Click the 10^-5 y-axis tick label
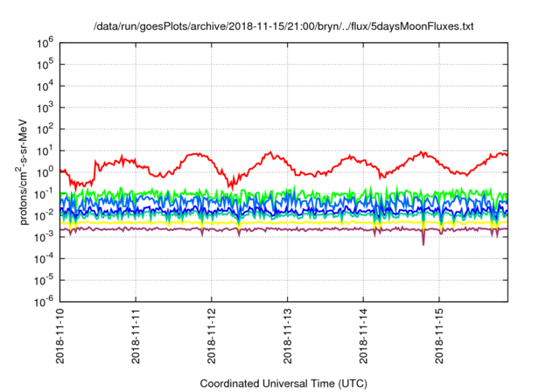This screenshot has height=392, width=560. (44, 281)
